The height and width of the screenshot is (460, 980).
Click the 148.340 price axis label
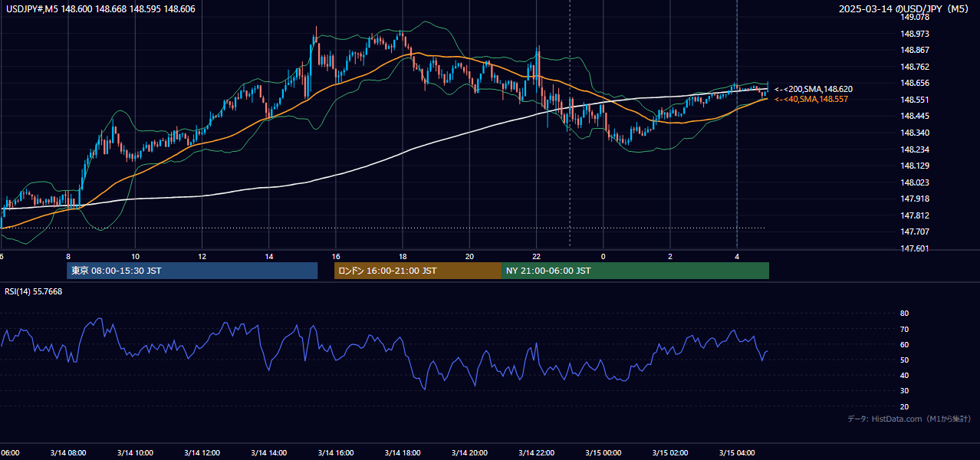pyautogui.click(x=915, y=133)
